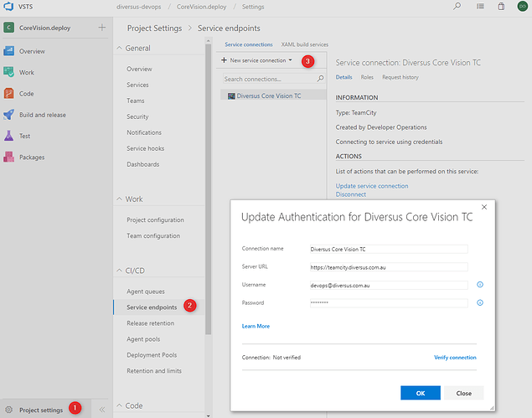Open Project configuration page
The width and height of the screenshot is (532, 418).
(x=155, y=220)
